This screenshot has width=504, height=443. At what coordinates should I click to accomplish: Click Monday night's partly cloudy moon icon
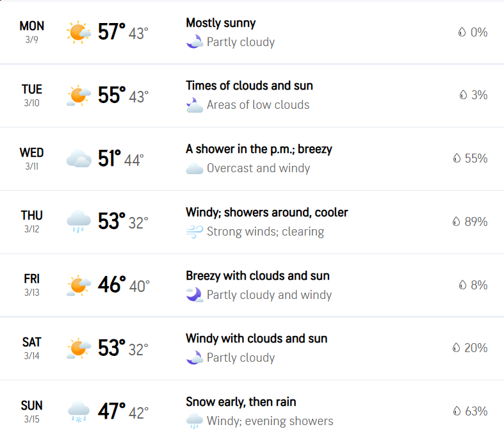point(195,42)
